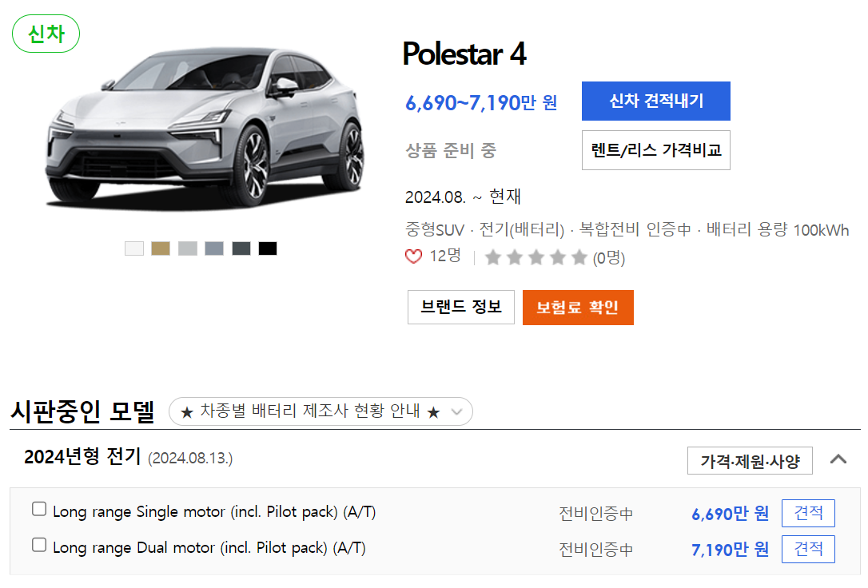This screenshot has width=868, height=588.
Task: Select the light silver color swatch
Action: point(188,248)
